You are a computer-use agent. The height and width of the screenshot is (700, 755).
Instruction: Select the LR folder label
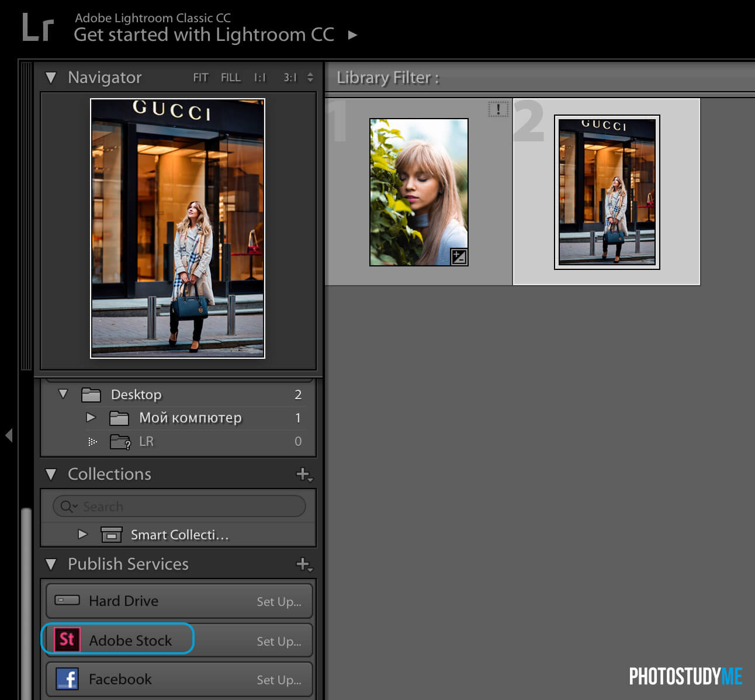(146, 441)
